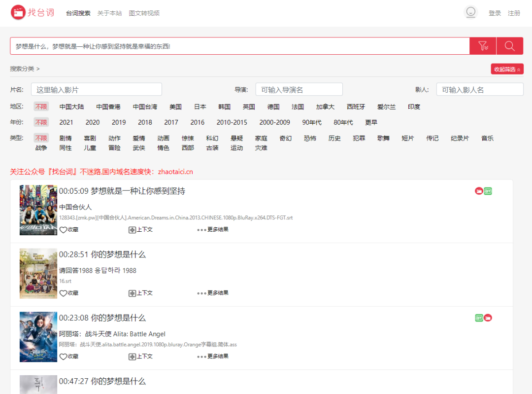The image size is (532, 394).
Task: Open the user avatar icon
Action: (470, 12)
